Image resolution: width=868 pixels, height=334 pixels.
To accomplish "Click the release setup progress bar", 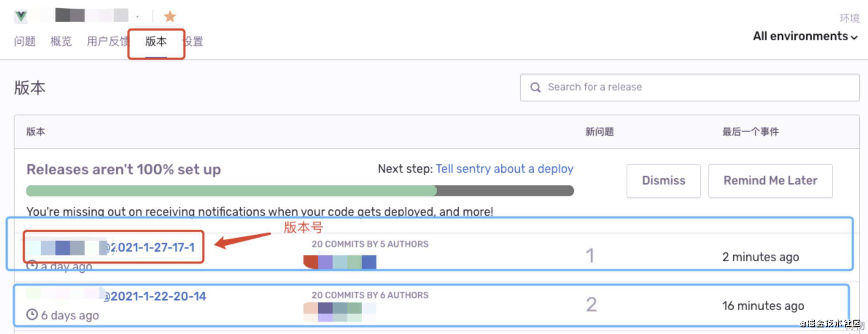I will (300, 190).
